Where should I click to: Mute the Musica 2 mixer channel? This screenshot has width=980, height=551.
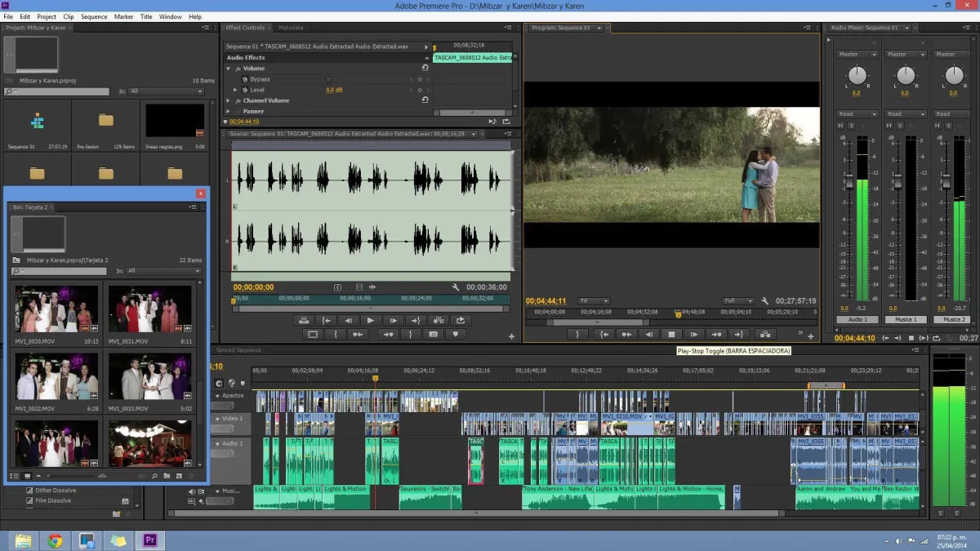[938, 126]
